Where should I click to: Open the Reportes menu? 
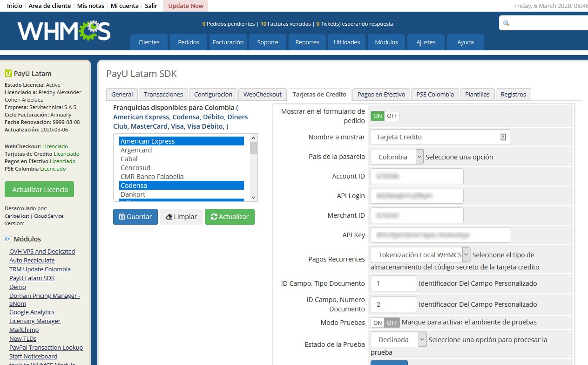(307, 42)
